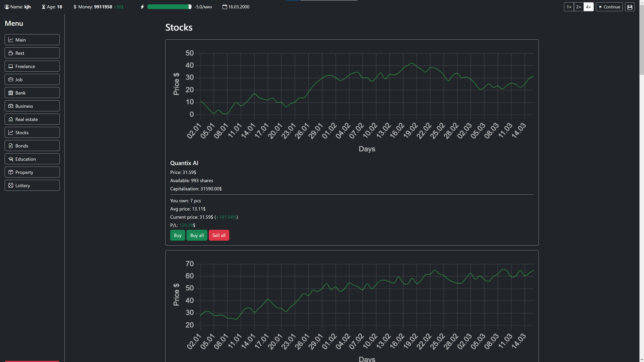This screenshot has height=362, width=644.
Task: Click the graduation cap Education icon
Action: (x=11, y=159)
